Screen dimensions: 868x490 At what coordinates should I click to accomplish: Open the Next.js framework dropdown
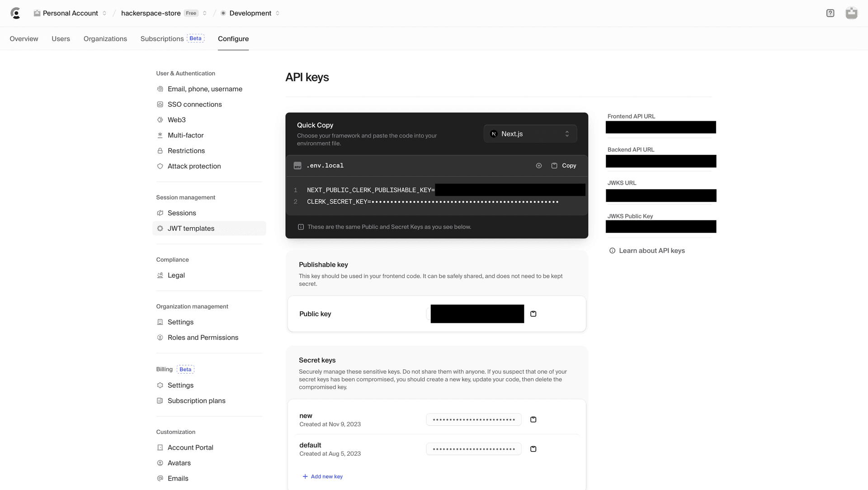point(530,134)
